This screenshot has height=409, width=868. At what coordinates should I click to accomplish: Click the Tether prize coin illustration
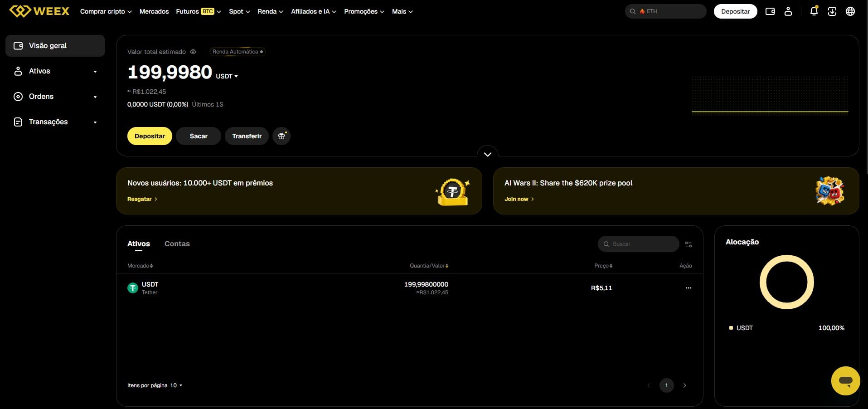coord(452,192)
